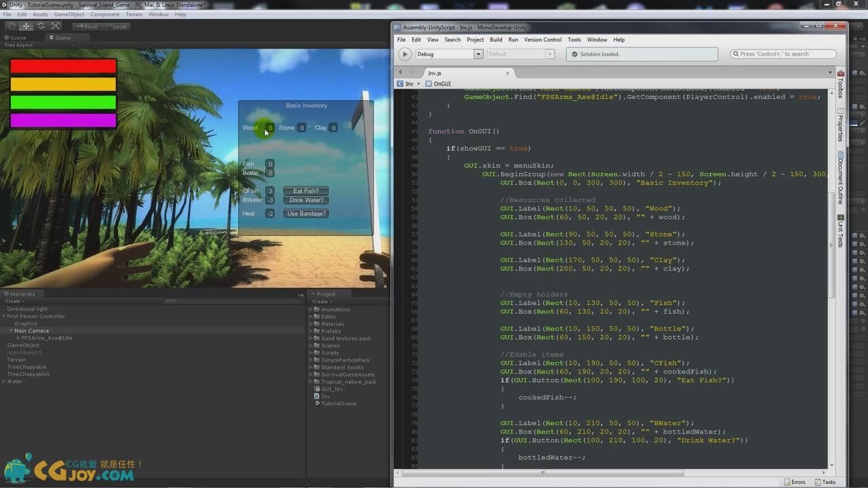Click the GUI_Inv skin asset icon
The width and height of the screenshot is (868, 488).
tap(317, 389)
